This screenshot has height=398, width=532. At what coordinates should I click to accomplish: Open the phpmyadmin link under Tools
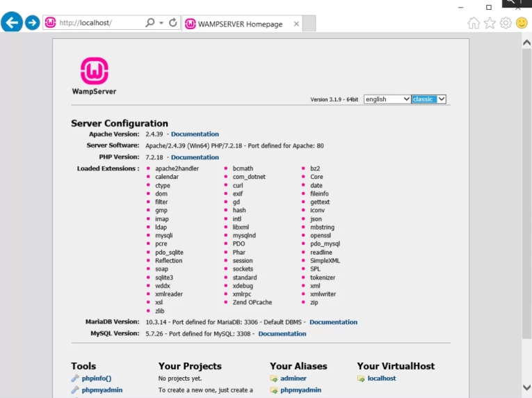102,390
